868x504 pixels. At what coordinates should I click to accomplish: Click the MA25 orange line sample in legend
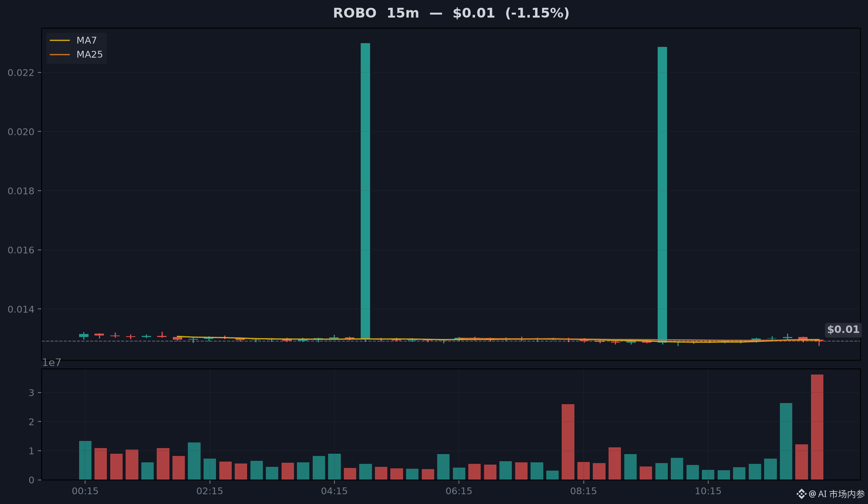(60, 55)
